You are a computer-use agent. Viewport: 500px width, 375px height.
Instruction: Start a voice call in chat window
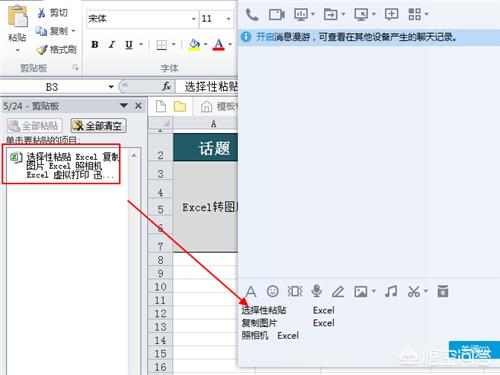[252, 15]
